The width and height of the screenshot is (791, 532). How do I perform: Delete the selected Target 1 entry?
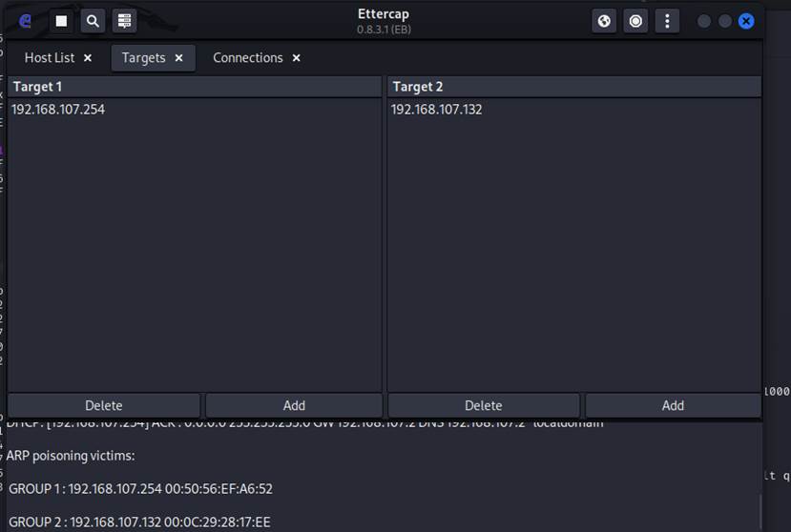(104, 405)
